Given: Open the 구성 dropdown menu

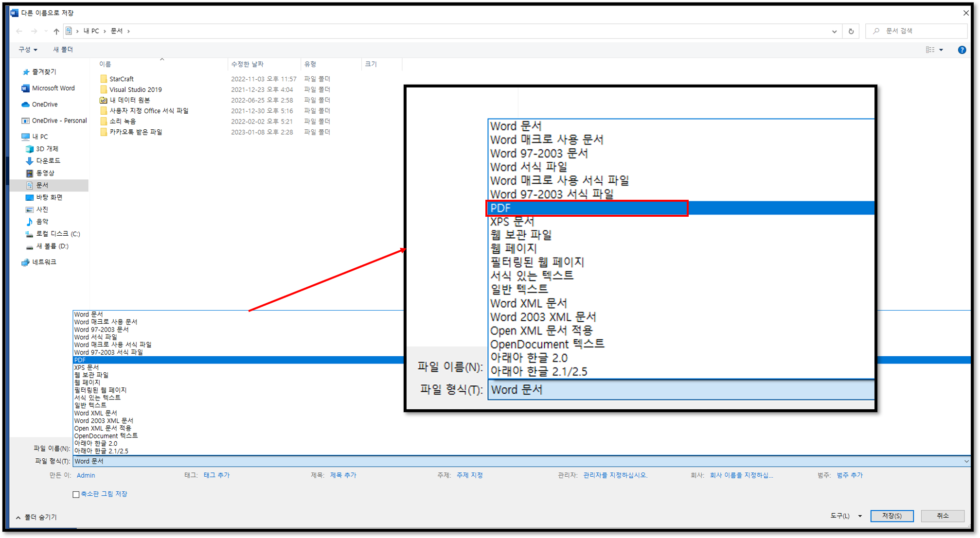Looking at the screenshot, I should 28,50.
